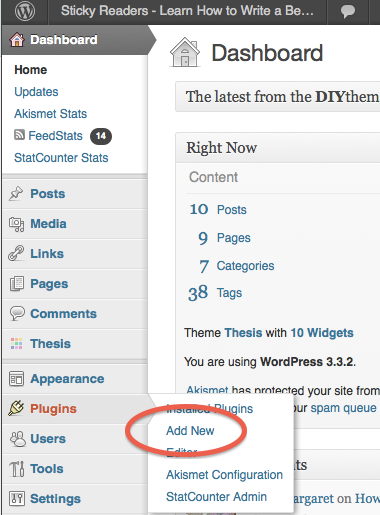
Task: Go to Home submenu item
Action: 31,70
